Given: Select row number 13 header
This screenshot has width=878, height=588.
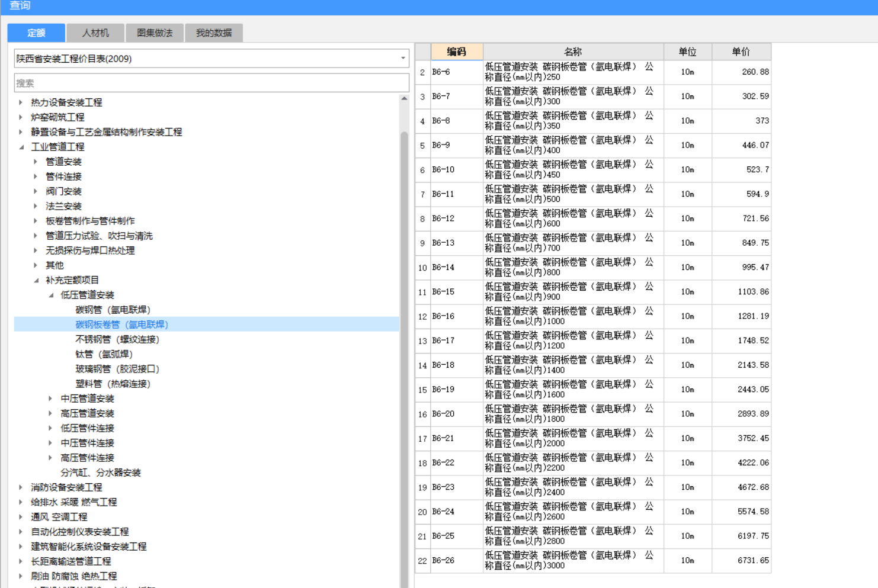Looking at the screenshot, I should (x=422, y=341).
